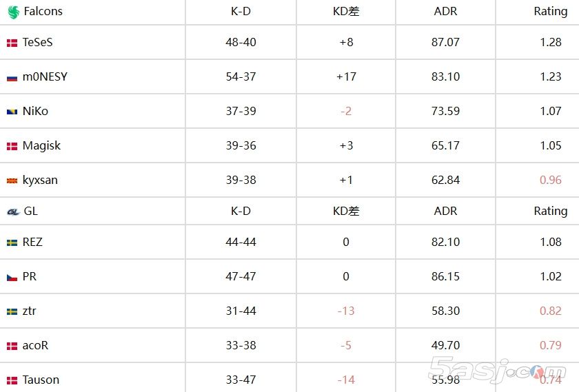Click the Swedish flag beside REZ
Image resolution: width=579 pixels, height=392 pixels.
click(12, 243)
